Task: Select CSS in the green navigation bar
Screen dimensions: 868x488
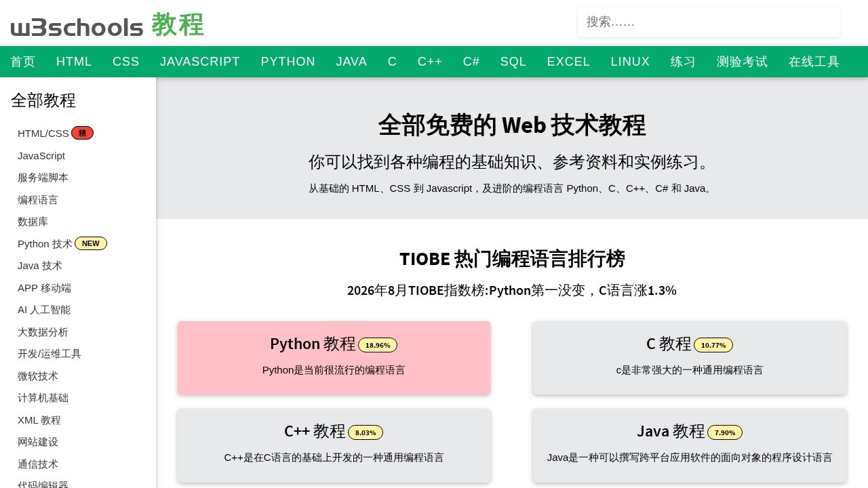Action: point(126,62)
